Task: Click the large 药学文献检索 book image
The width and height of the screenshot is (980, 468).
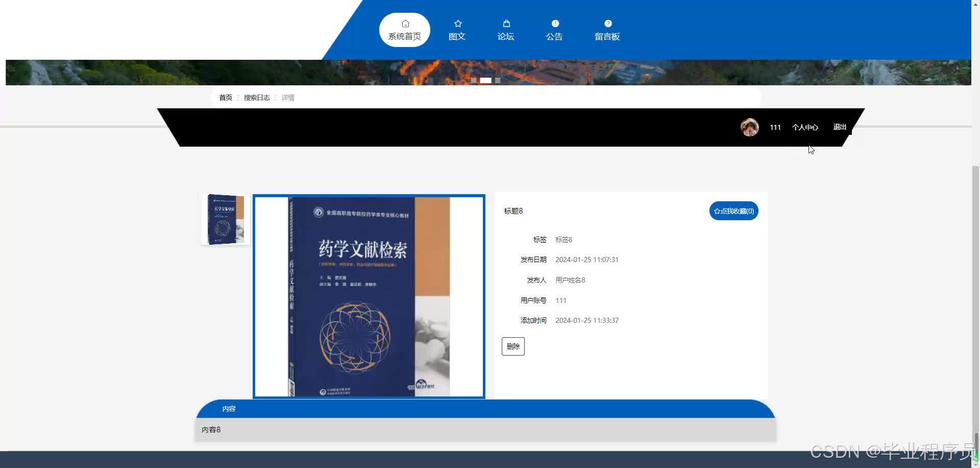Action: tap(369, 296)
